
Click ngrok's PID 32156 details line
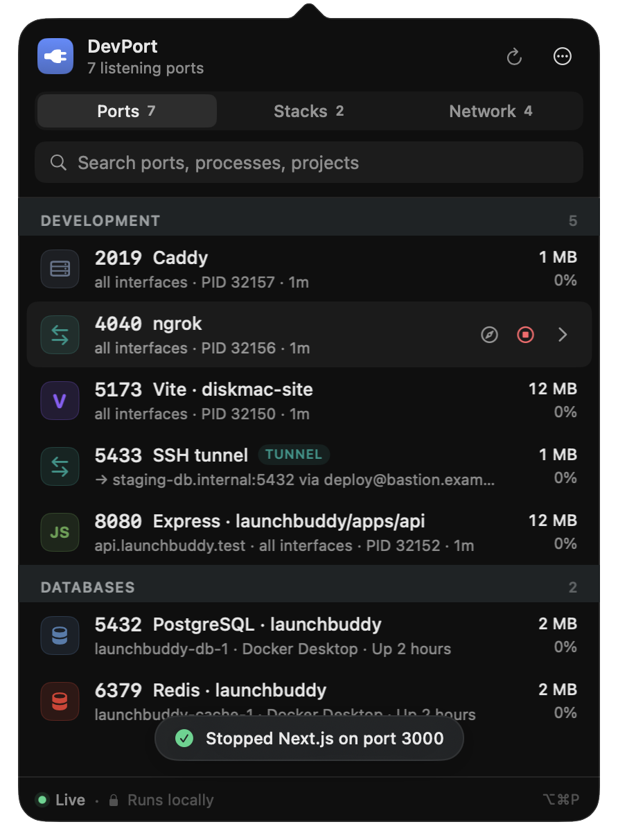202,348
